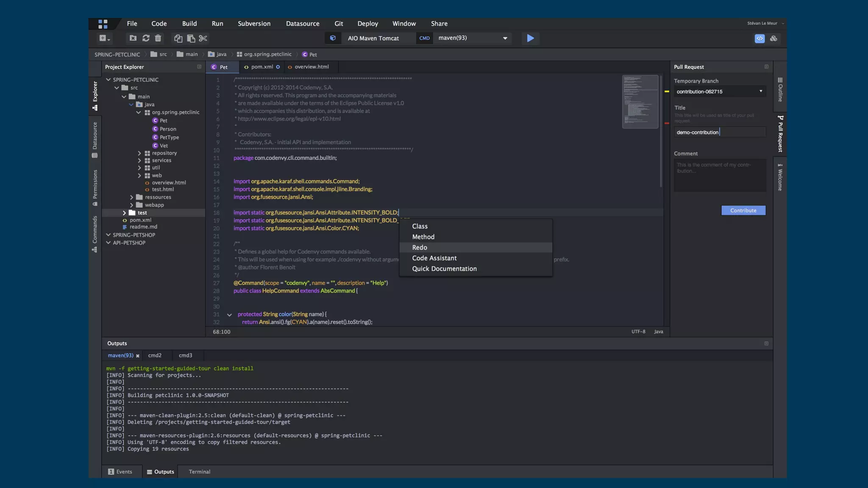Switch to the Outline side panel
Viewport: 868px width, 488px height.
(780, 89)
